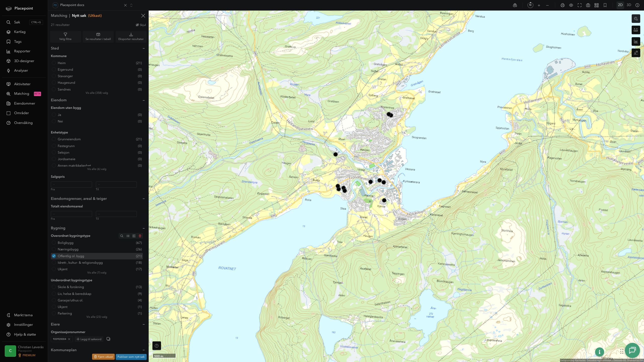Open the walking travel-time tool

click(636, 53)
